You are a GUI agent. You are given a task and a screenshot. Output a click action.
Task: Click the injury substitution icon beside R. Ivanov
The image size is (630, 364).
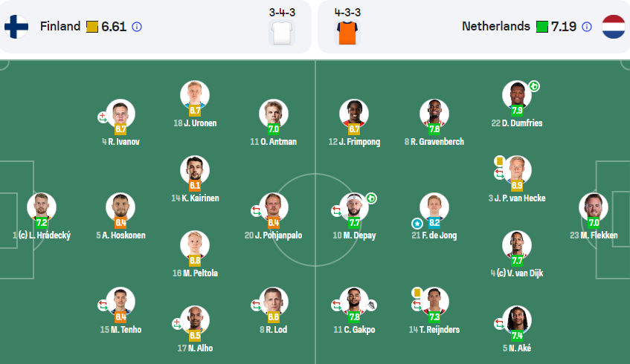103,117
